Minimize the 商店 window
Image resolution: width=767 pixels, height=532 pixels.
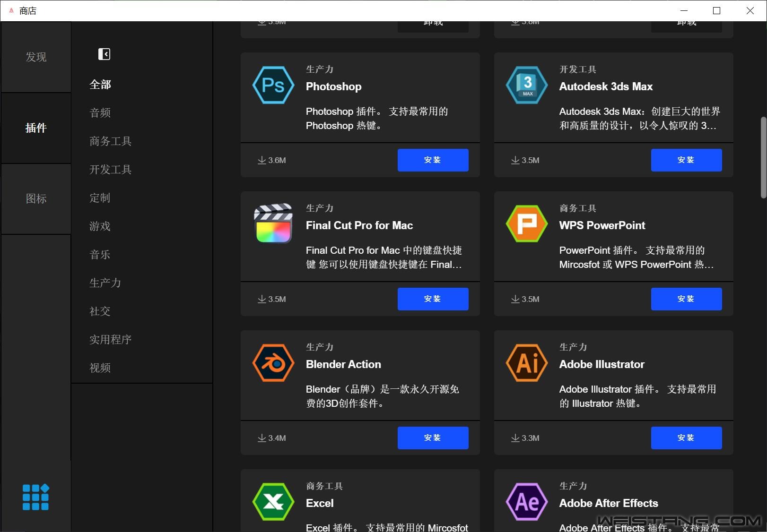click(684, 10)
